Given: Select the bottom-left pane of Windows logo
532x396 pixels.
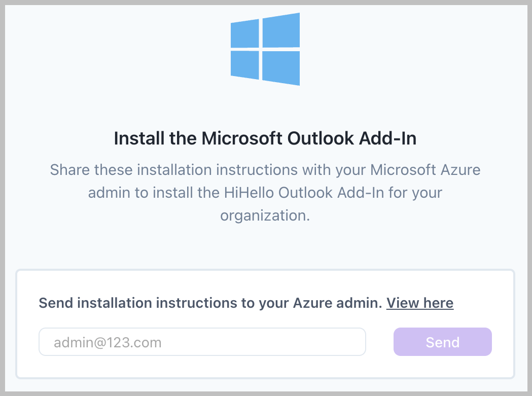Looking at the screenshot, I should tap(244, 65).
